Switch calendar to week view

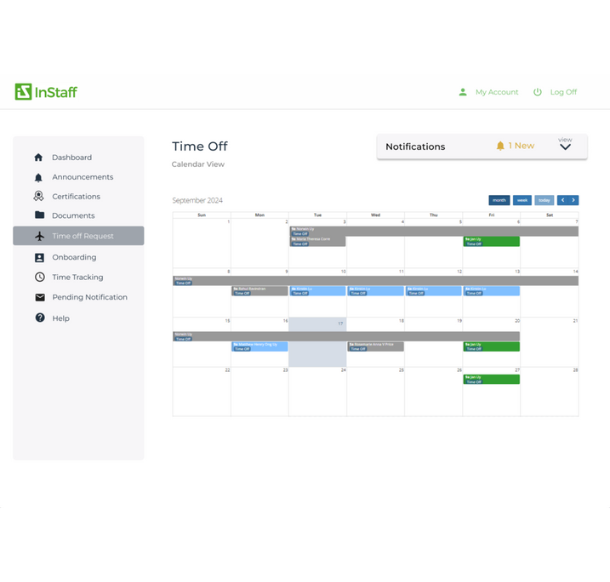pos(522,200)
